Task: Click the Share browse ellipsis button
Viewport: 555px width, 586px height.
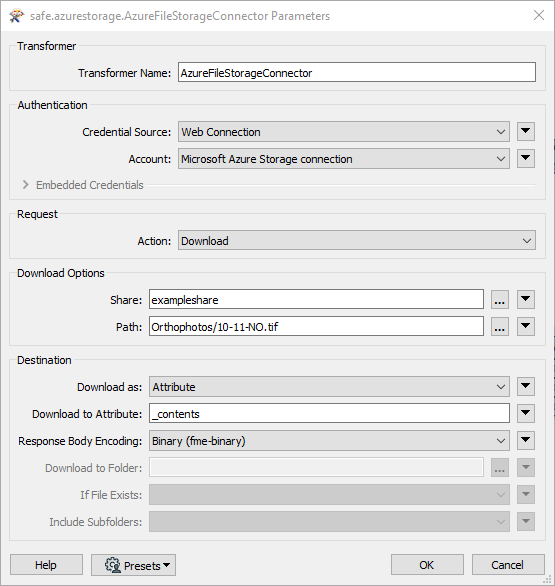Action: (x=500, y=299)
